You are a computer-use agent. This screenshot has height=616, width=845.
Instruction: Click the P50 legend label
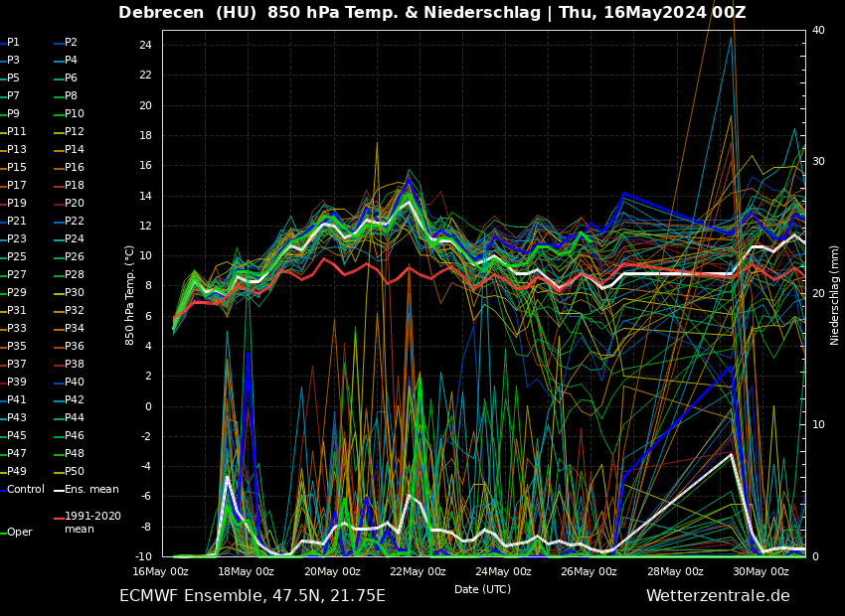pyautogui.click(x=75, y=472)
